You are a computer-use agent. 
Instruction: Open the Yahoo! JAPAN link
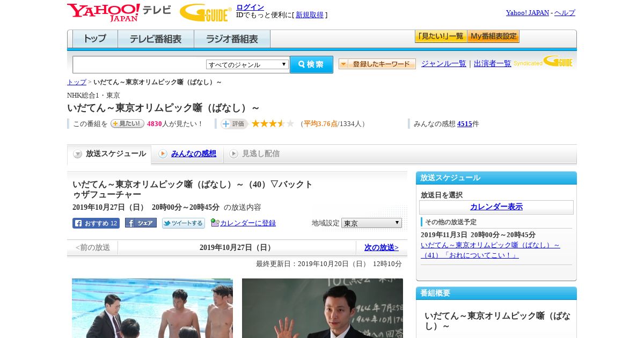pyautogui.click(x=528, y=13)
